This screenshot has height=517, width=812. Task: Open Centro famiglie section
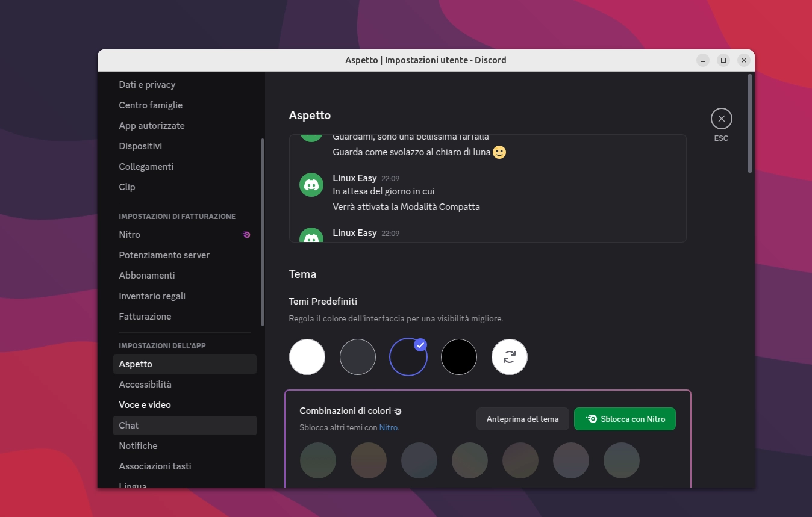point(185,105)
